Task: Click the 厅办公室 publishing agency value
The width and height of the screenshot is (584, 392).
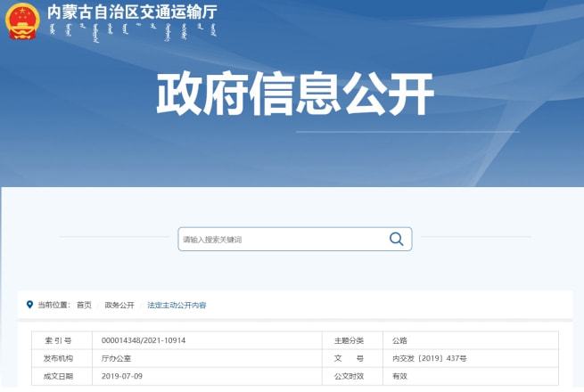Action: 116,358
